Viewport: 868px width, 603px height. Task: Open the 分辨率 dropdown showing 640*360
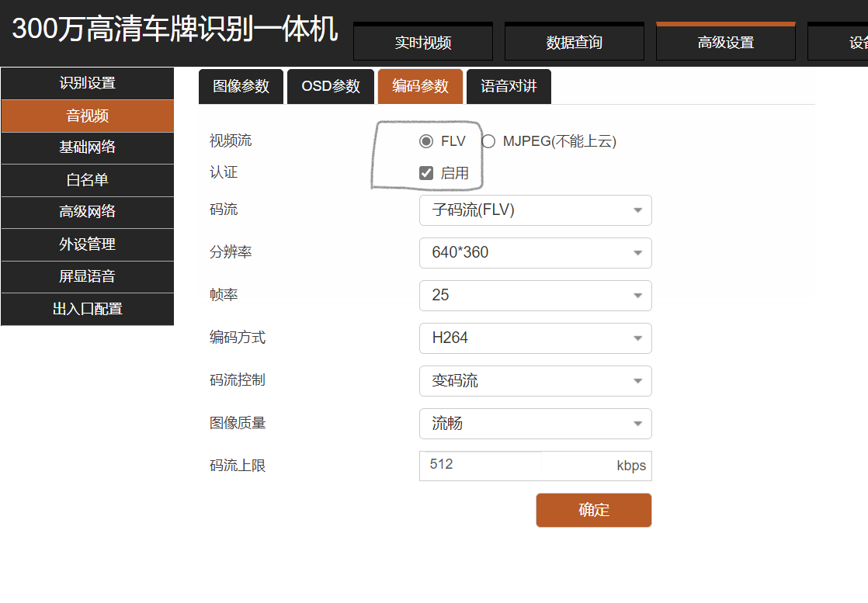pos(535,253)
